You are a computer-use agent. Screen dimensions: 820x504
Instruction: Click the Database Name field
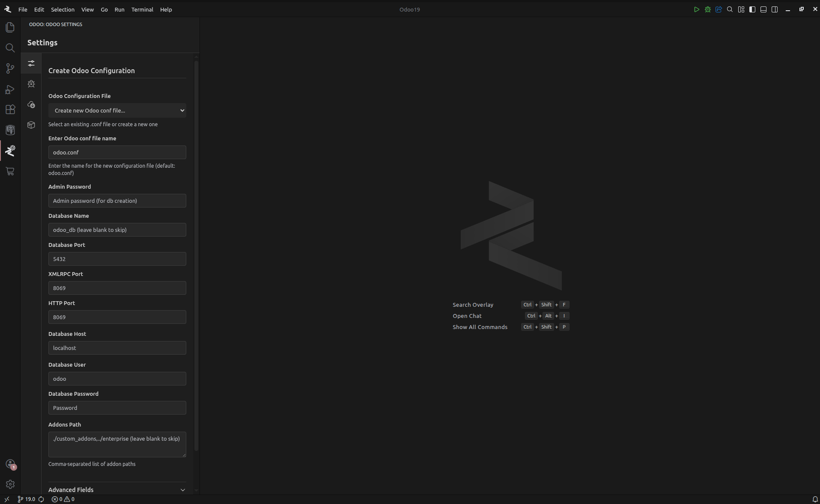tap(117, 230)
